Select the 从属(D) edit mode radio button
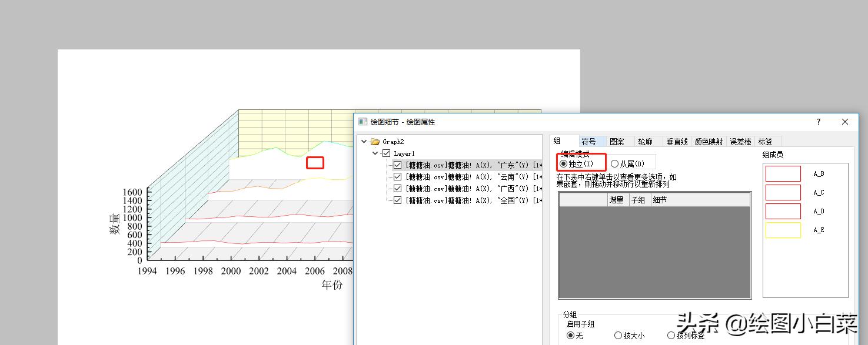This screenshot has height=345, width=868. (x=615, y=164)
